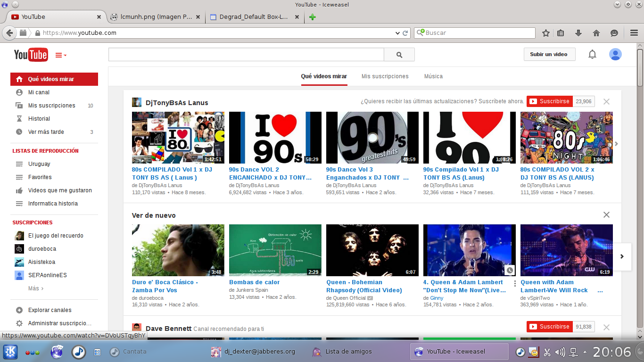Viewport: 644px width, 362px height.
Task: Switch to Mis suscripciones tab
Action: [x=385, y=76]
